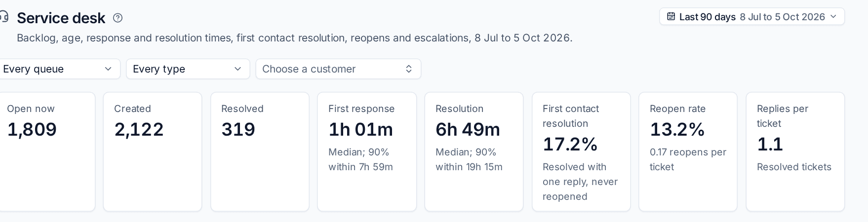This screenshot has width=868, height=222.
Task: Click the First contact resolution value 17.2%
Action: (570, 144)
